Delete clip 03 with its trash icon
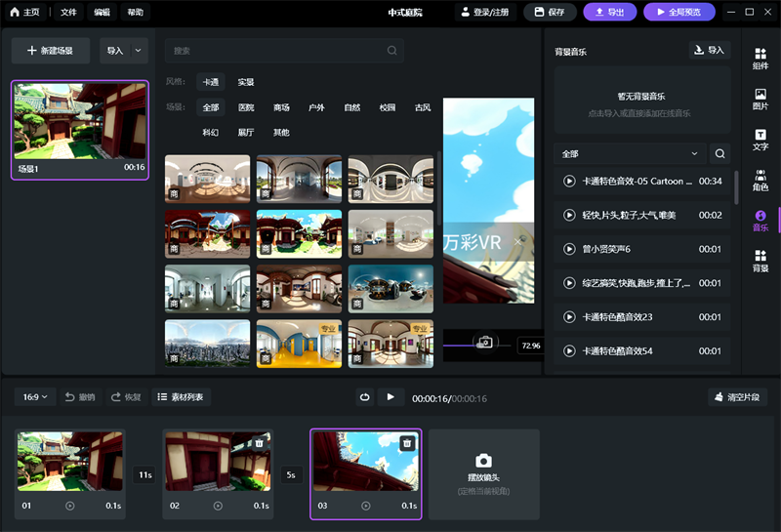 pyautogui.click(x=407, y=443)
